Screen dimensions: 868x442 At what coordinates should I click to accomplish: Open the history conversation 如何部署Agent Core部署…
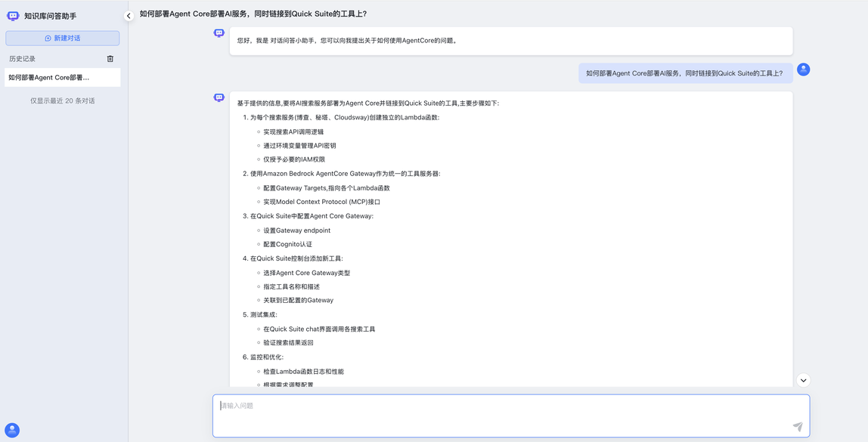point(50,78)
